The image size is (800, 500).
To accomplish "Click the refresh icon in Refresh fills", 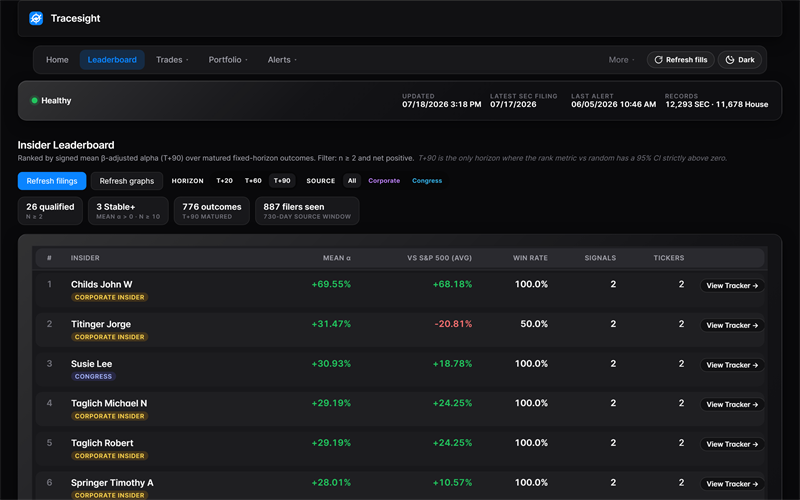I will pyautogui.click(x=658, y=60).
